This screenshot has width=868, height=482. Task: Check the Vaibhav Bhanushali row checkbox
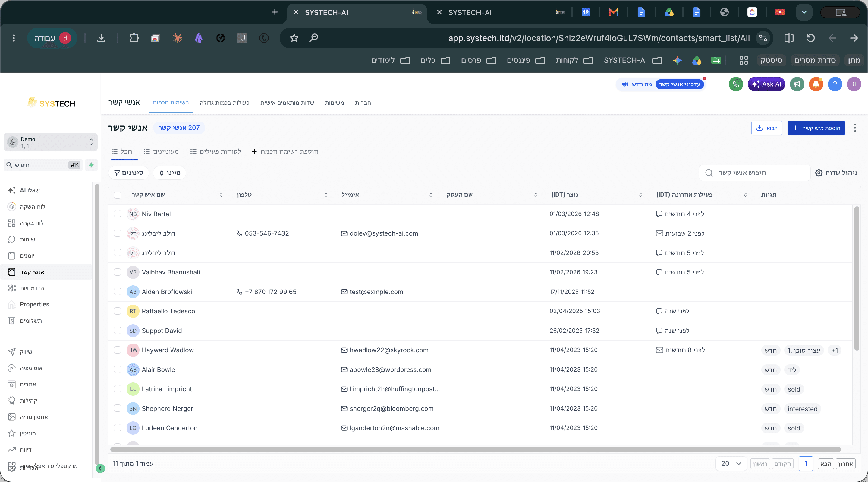[x=118, y=272]
